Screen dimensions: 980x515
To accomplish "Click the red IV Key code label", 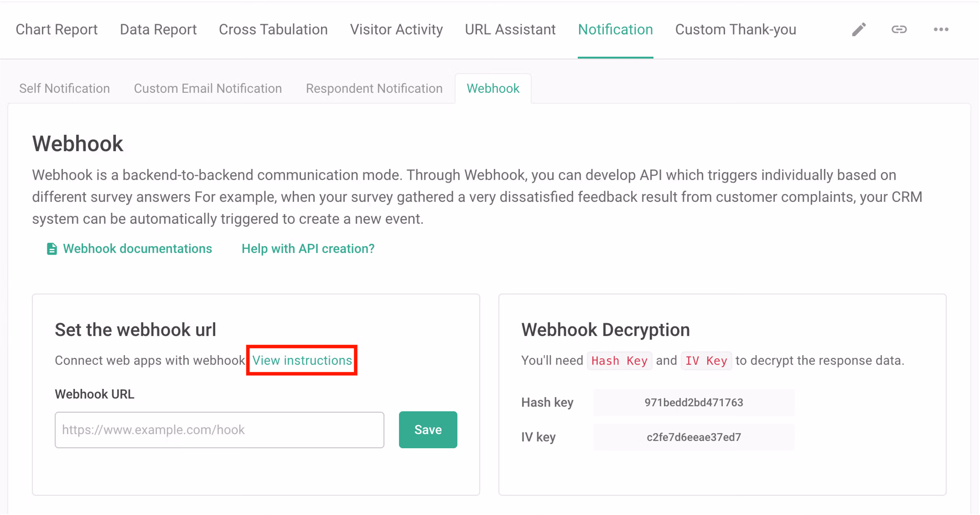I will pos(706,360).
